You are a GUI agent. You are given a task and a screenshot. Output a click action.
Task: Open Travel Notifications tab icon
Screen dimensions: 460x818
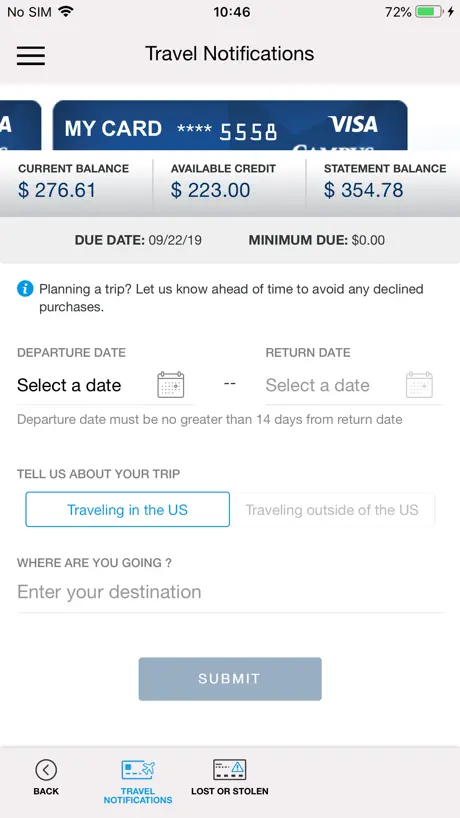tap(138, 769)
